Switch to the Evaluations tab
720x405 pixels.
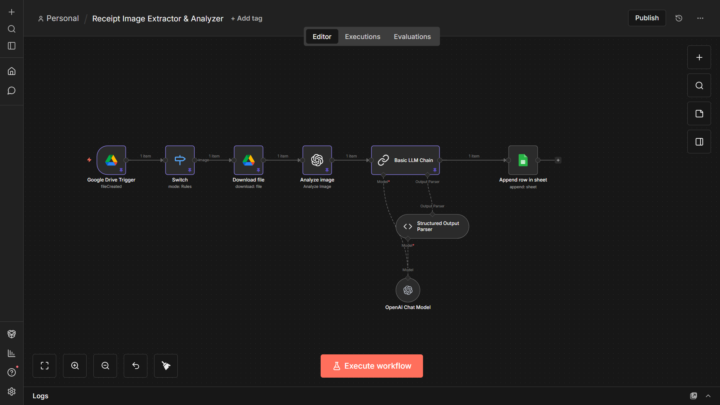412,37
